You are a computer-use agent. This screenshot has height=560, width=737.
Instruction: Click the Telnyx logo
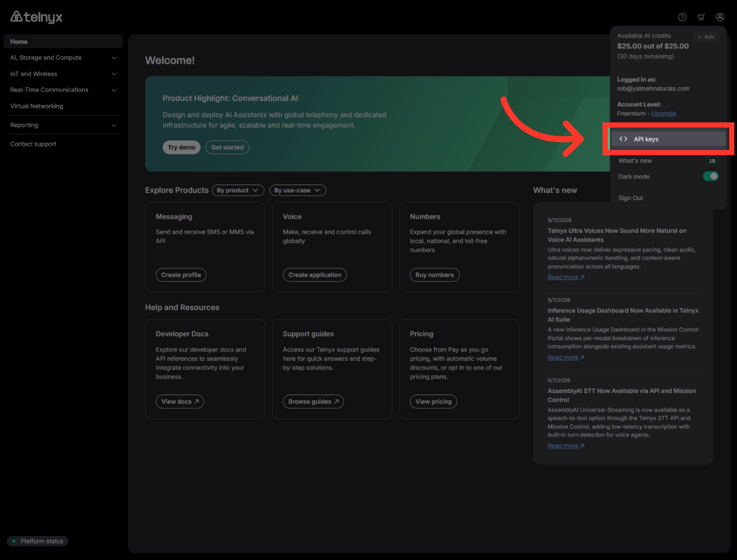[x=36, y=17]
